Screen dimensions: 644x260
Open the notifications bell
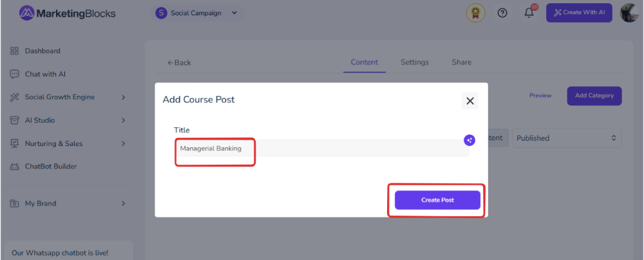click(529, 13)
